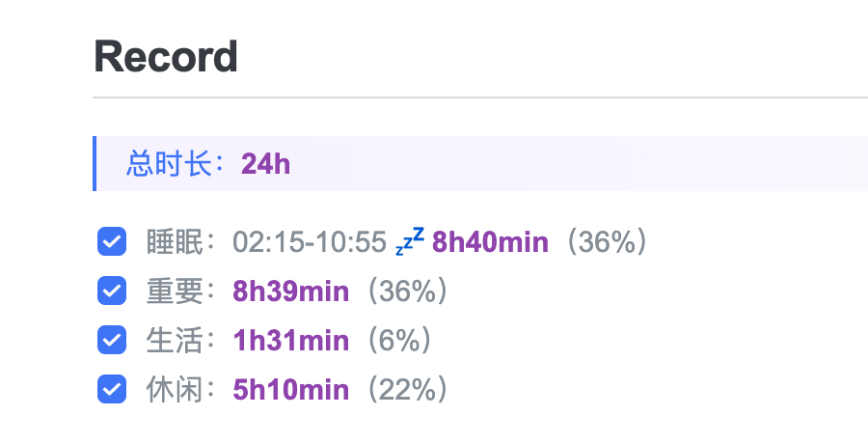This screenshot has height=444, width=868.
Task: Select the 24h total duration value
Action: click(x=266, y=164)
